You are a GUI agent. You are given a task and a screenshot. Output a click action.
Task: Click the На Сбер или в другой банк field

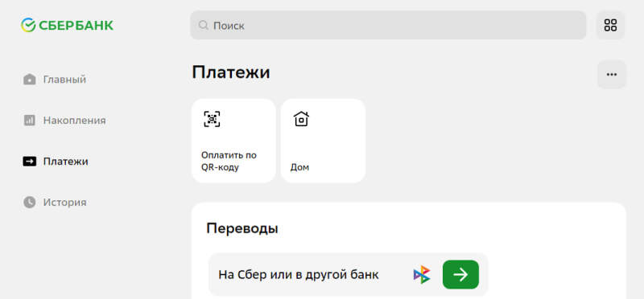coord(348,274)
